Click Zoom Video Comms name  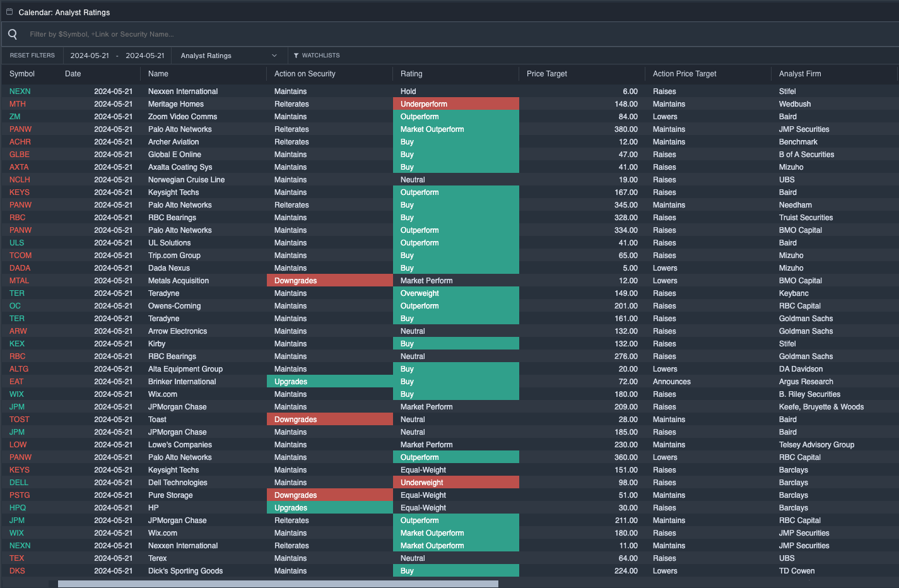pos(182,117)
